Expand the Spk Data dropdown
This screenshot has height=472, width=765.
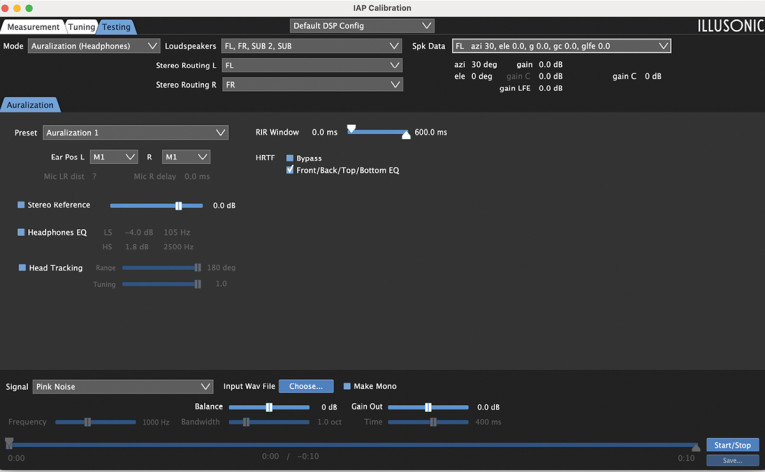point(561,46)
